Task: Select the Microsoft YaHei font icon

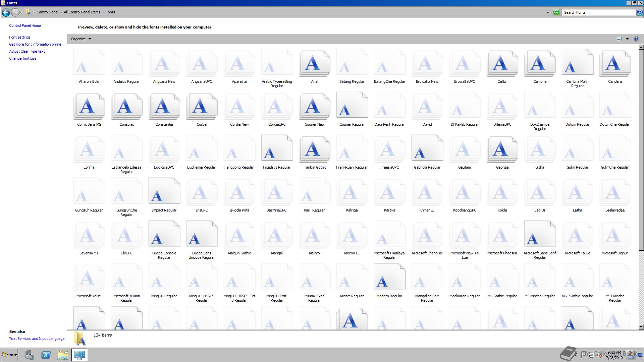Action: pyautogui.click(x=89, y=278)
